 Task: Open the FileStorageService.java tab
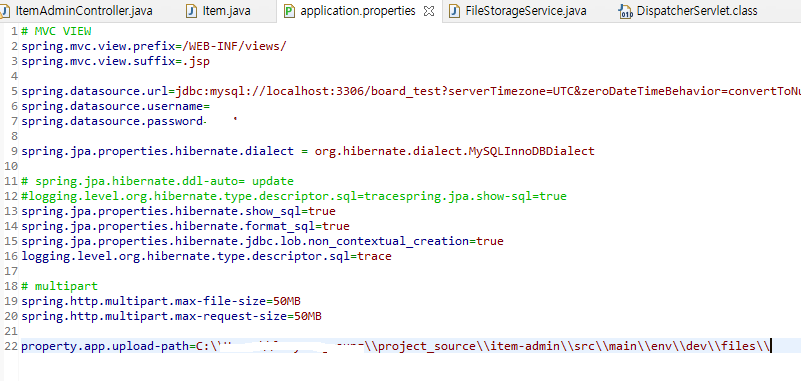click(x=526, y=11)
